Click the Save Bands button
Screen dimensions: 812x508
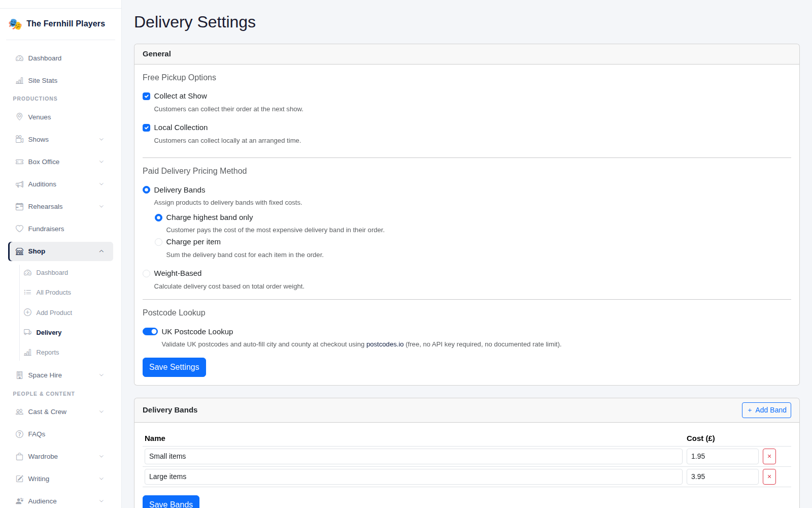tap(171, 502)
